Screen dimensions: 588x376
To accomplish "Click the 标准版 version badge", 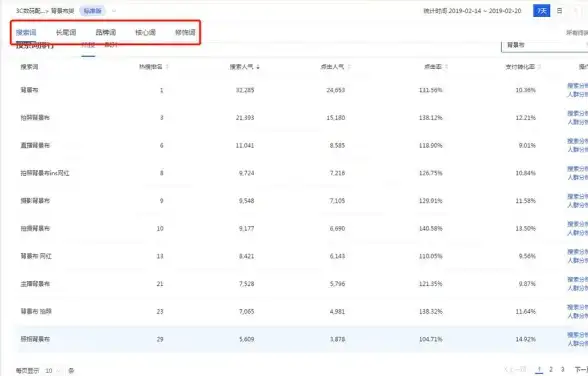I will coord(92,11).
